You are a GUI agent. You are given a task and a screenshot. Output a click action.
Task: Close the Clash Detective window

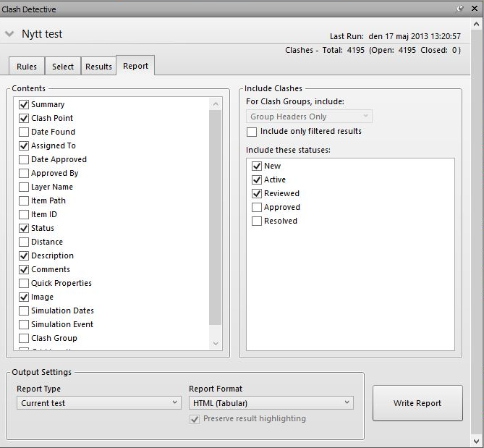point(475,9)
